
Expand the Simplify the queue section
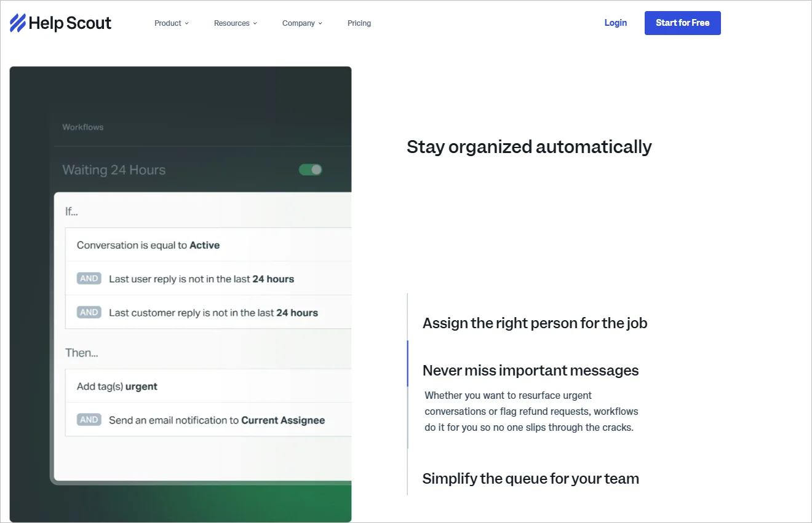(x=530, y=478)
